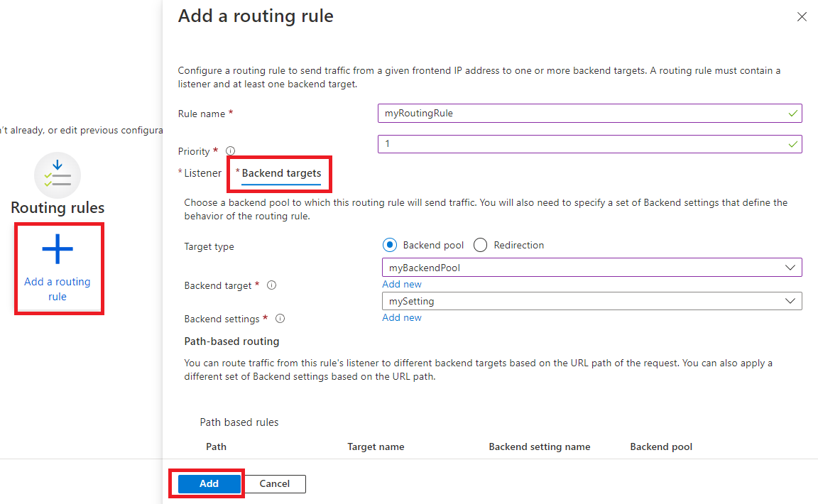Close the Add a routing rule pane
818x504 pixels.
coord(802,16)
